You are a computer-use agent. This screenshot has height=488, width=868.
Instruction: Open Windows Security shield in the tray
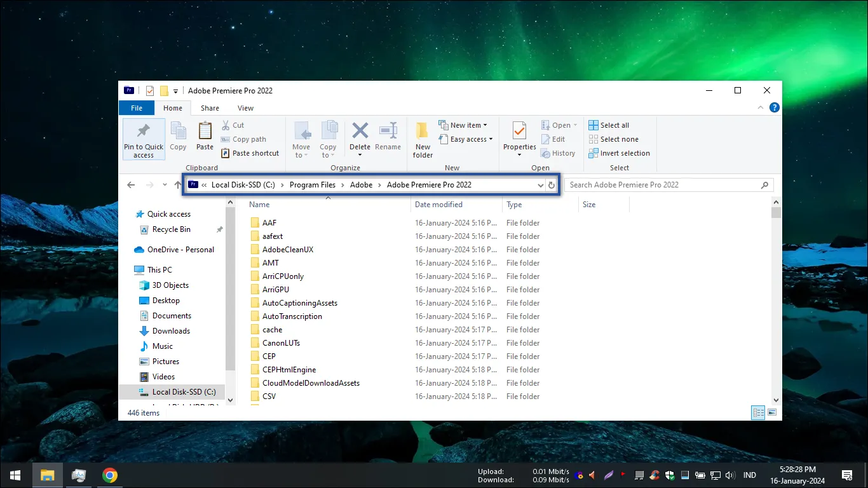click(669, 475)
